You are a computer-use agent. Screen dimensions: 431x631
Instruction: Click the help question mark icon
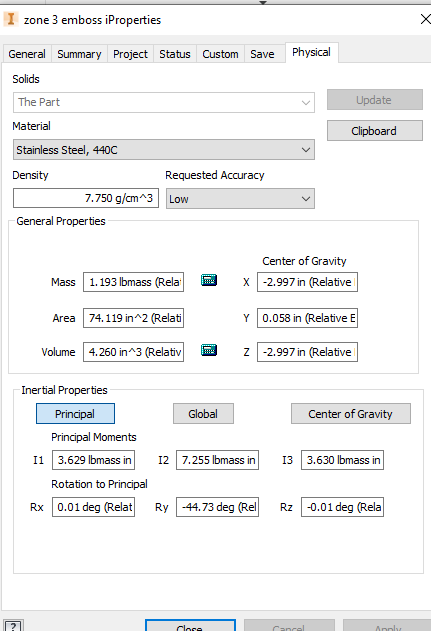coord(12,626)
